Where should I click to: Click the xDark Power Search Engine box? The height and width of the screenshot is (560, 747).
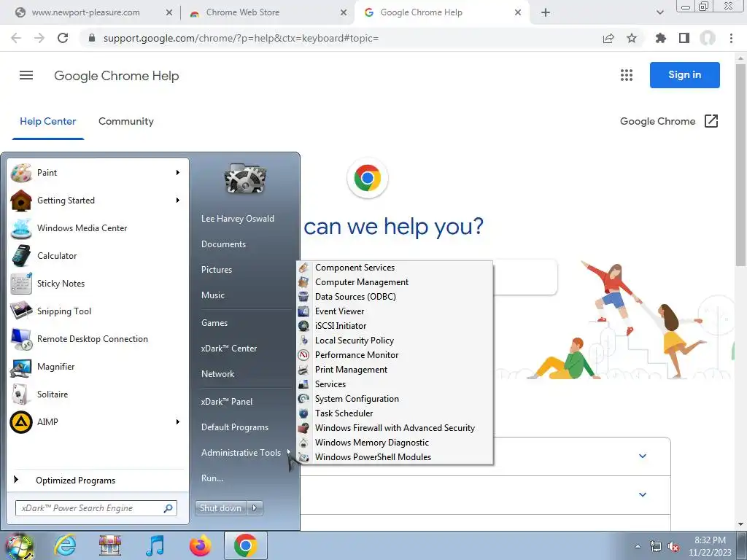click(96, 508)
